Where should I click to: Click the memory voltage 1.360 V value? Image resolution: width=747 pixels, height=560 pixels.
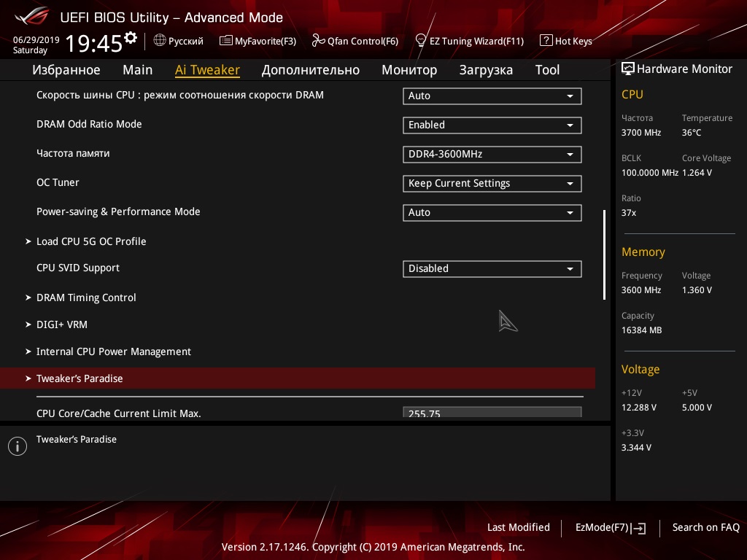pos(697,290)
